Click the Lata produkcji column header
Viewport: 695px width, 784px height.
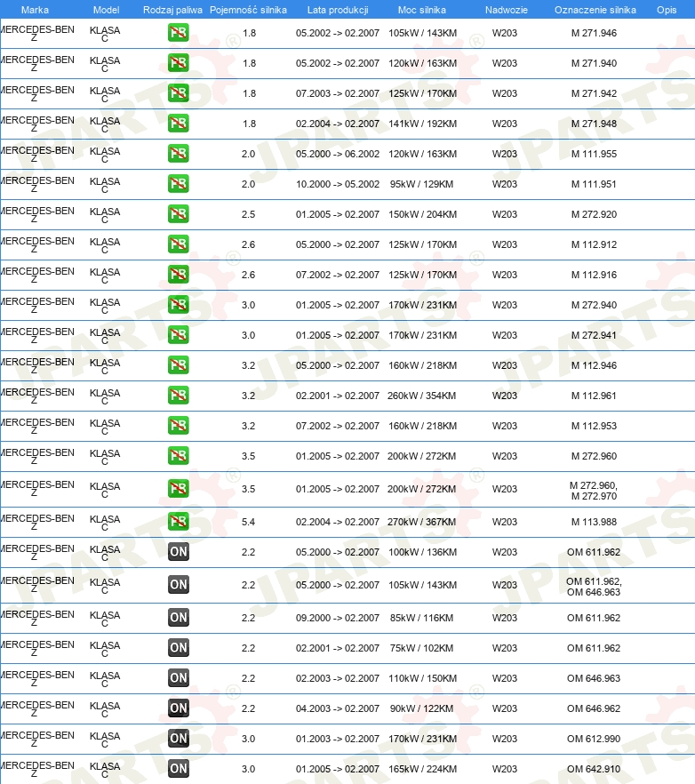tap(338, 10)
